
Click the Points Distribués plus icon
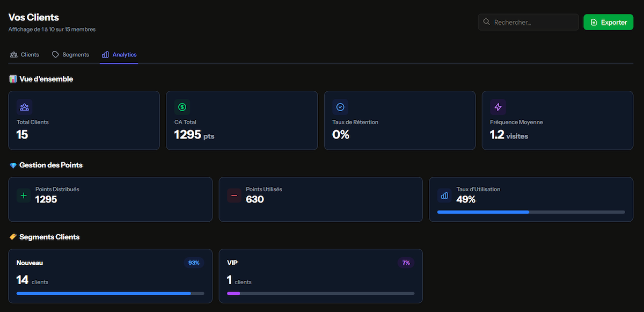[x=24, y=195]
